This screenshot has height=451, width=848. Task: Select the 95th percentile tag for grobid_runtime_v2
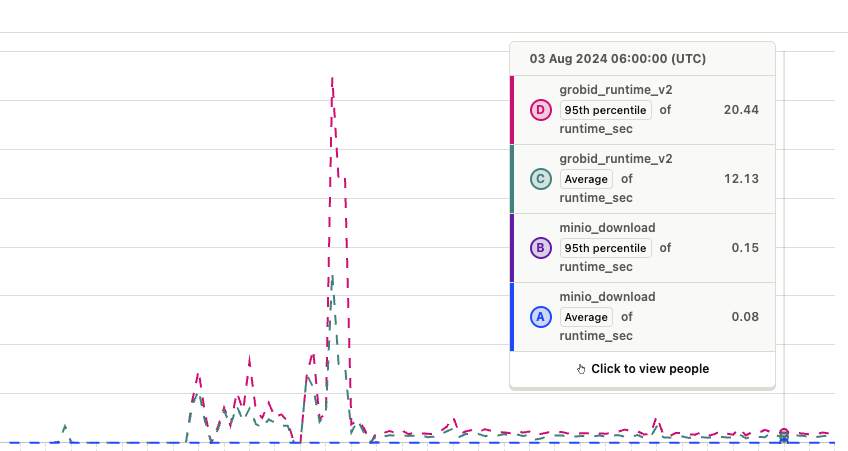605,110
